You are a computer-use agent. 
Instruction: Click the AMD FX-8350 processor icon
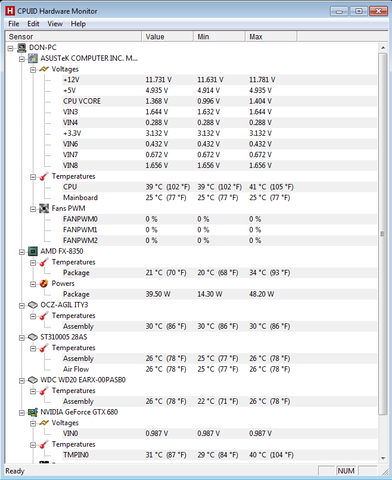pyautogui.click(x=33, y=251)
